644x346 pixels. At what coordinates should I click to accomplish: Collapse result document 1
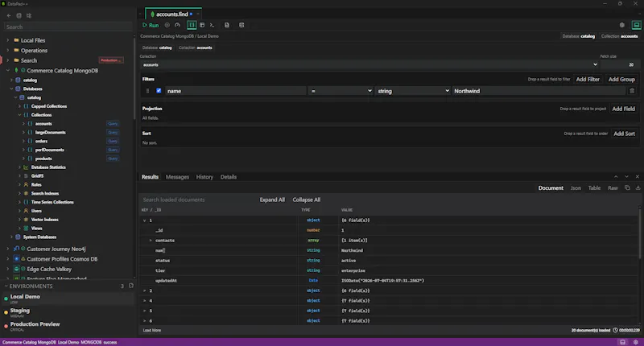point(144,220)
